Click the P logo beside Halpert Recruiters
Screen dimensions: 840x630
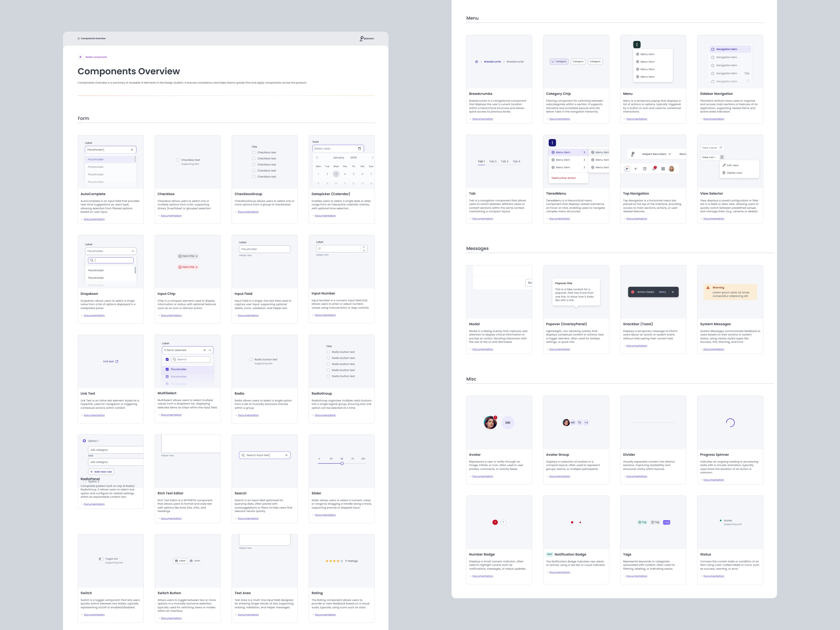point(633,154)
